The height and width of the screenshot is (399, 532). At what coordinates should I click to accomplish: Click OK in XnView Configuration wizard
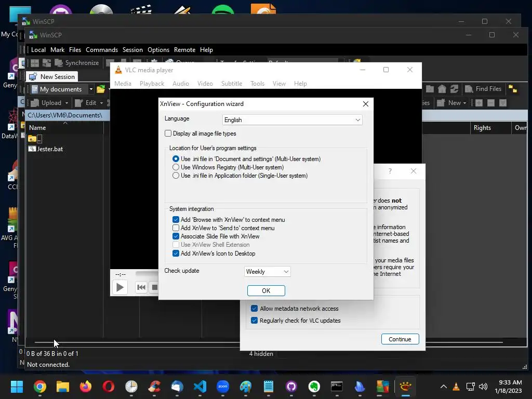coord(266,291)
